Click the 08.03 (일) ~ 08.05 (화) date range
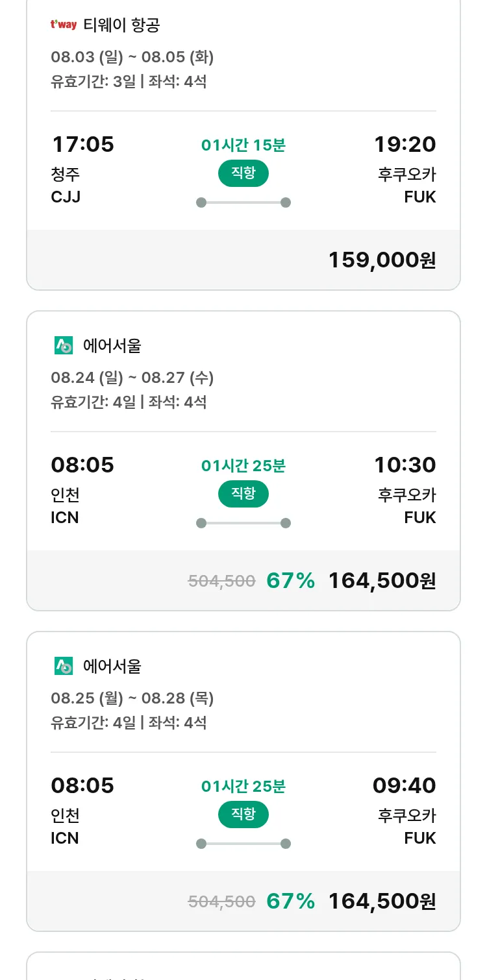 point(132,57)
